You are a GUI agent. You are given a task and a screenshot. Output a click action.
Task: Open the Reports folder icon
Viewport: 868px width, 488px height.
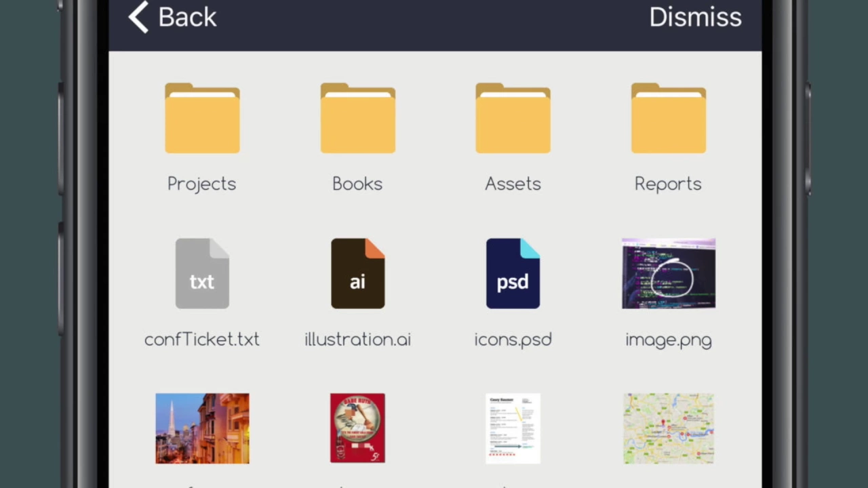(668, 118)
